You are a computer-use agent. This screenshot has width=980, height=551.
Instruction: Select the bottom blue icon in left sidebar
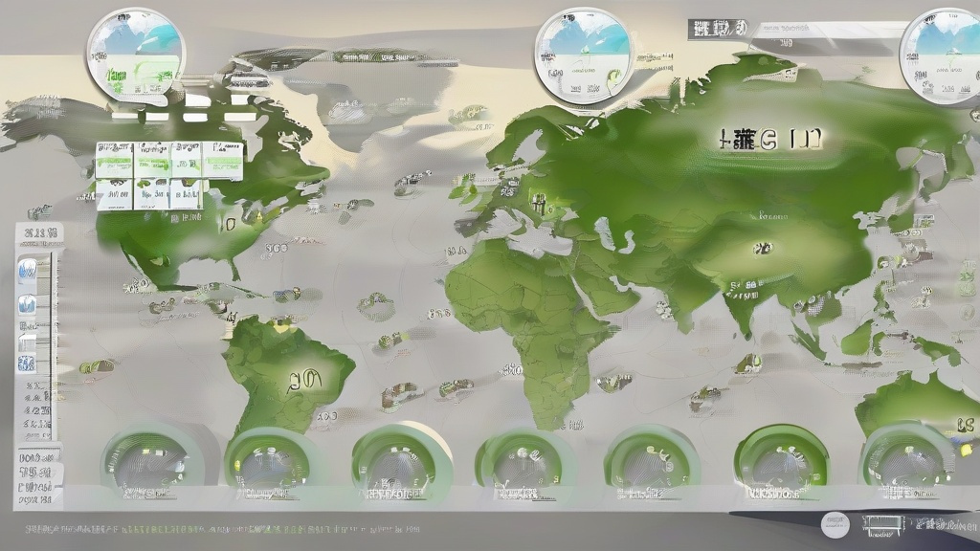point(28,363)
